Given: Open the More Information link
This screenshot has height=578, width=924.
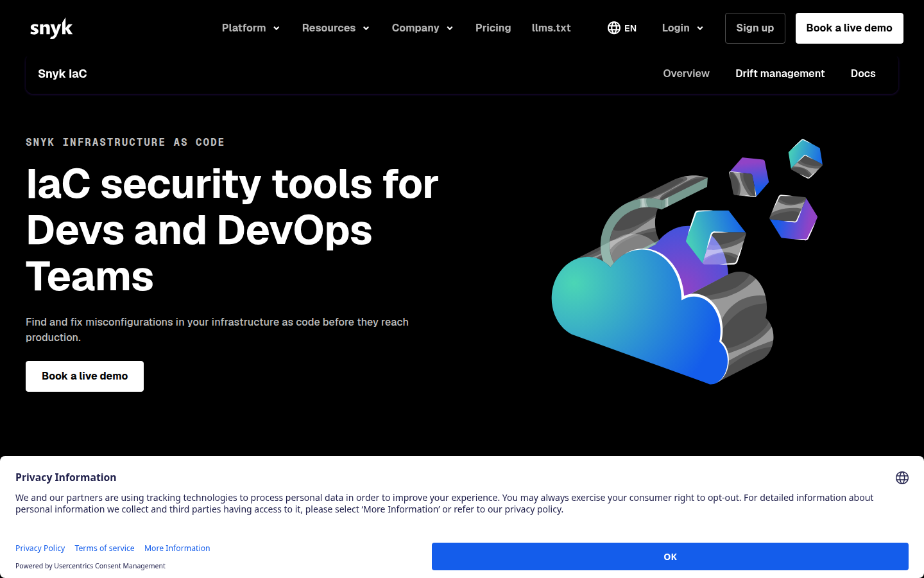Looking at the screenshot, I should click(x=177, y=548).
